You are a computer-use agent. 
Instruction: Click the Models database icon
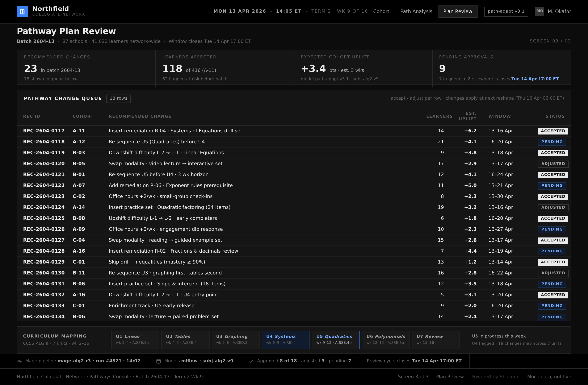pyautogui.click(x=159, y=361)
